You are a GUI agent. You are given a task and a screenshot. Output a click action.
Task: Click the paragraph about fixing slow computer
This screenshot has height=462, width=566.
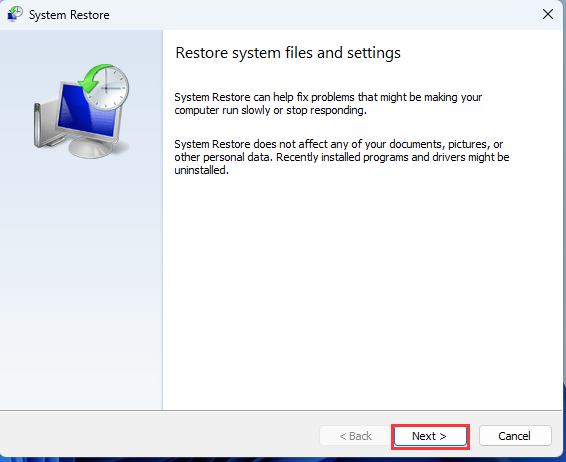(x=328, y=104)
